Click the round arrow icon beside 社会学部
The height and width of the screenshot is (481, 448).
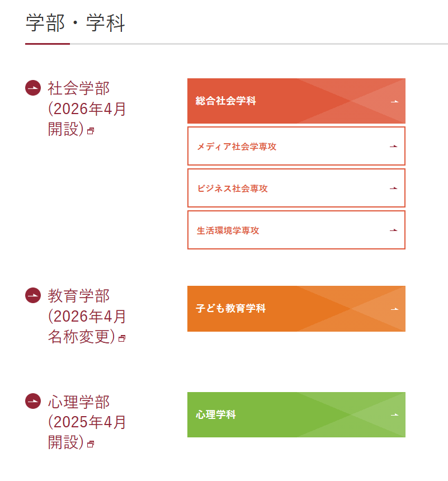point(33,88)
